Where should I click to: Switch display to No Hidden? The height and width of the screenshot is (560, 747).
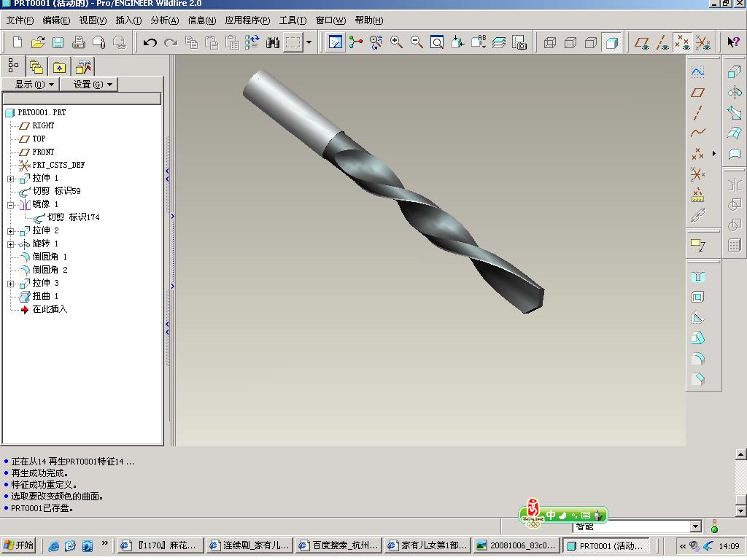(591, 43)
